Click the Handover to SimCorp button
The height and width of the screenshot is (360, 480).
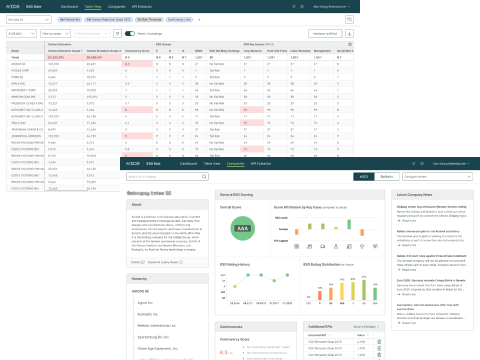click(x=325, y=34)
